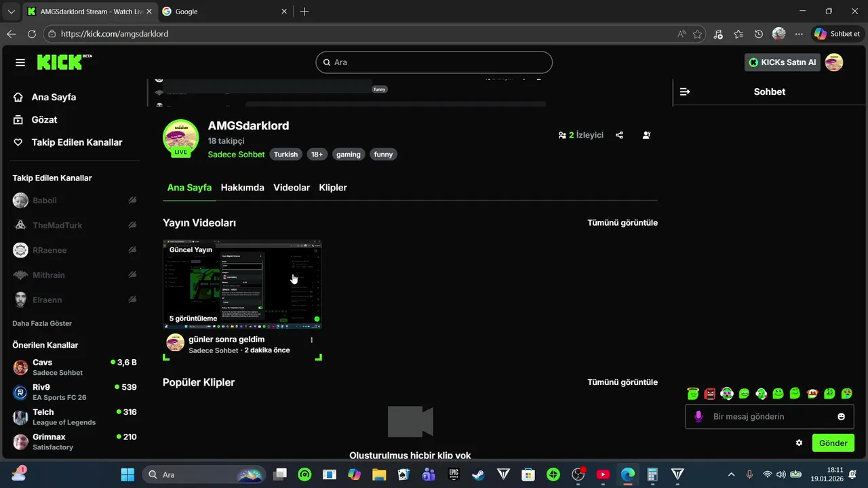The height and width of the screenshot is (488, 868).
Task: Show hidden system tray icons
Action: [x=730, y=474]
